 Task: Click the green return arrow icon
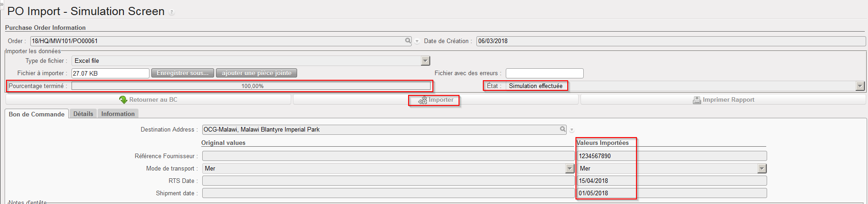[x=123, y=99]
